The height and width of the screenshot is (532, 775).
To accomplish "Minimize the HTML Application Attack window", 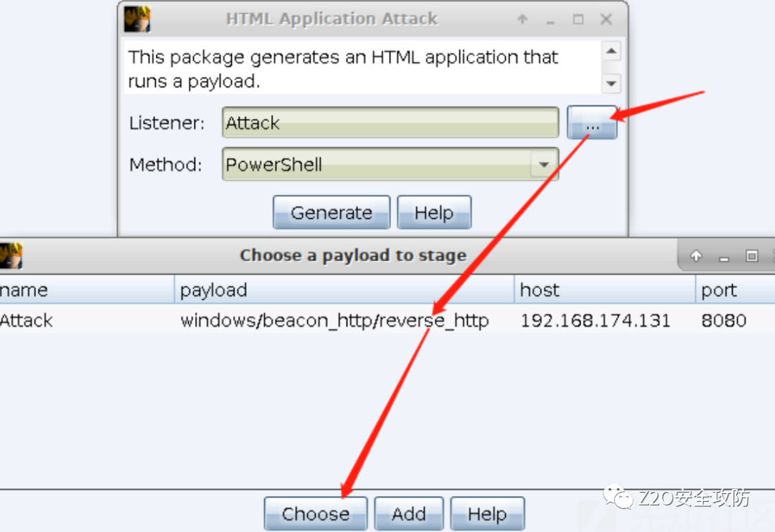I will point(550,22).
